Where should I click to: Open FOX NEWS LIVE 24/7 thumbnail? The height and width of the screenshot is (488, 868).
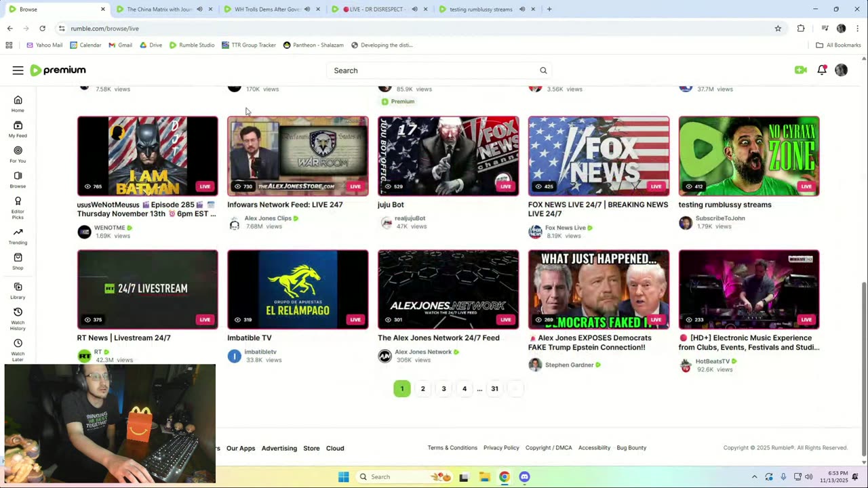point(599,156)
